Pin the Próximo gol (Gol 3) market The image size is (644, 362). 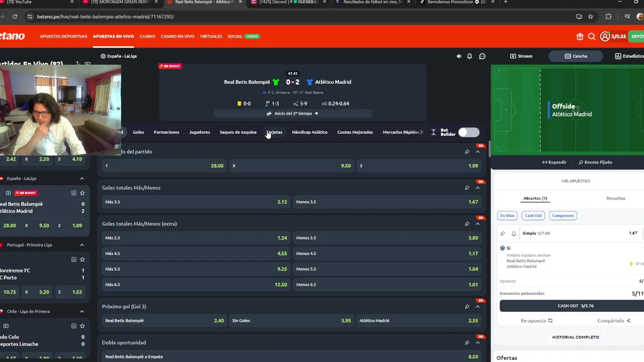(x=467, y=306)
